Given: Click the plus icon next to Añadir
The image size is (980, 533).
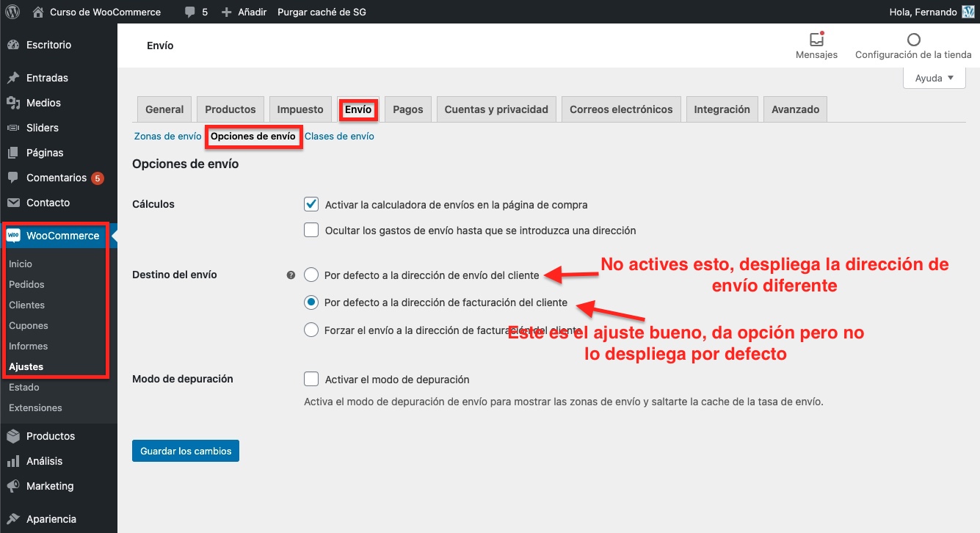Looking at the screenshot, I should [226, 12].
